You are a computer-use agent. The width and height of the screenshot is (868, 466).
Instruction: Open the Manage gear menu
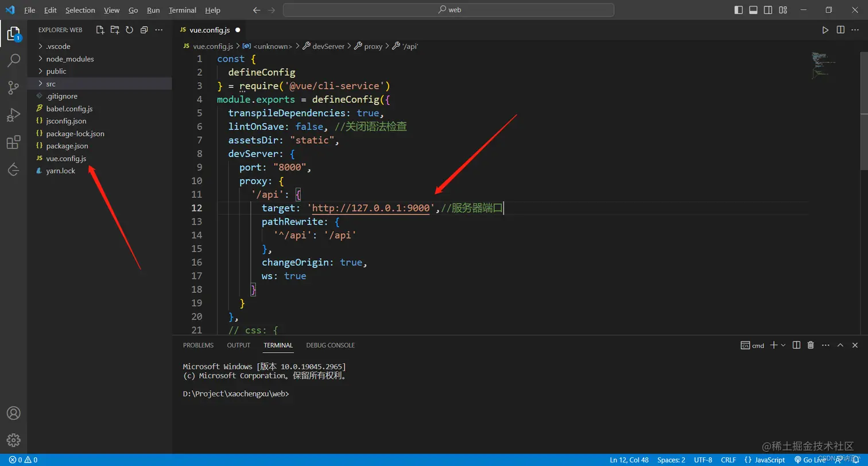pos(13,440)
